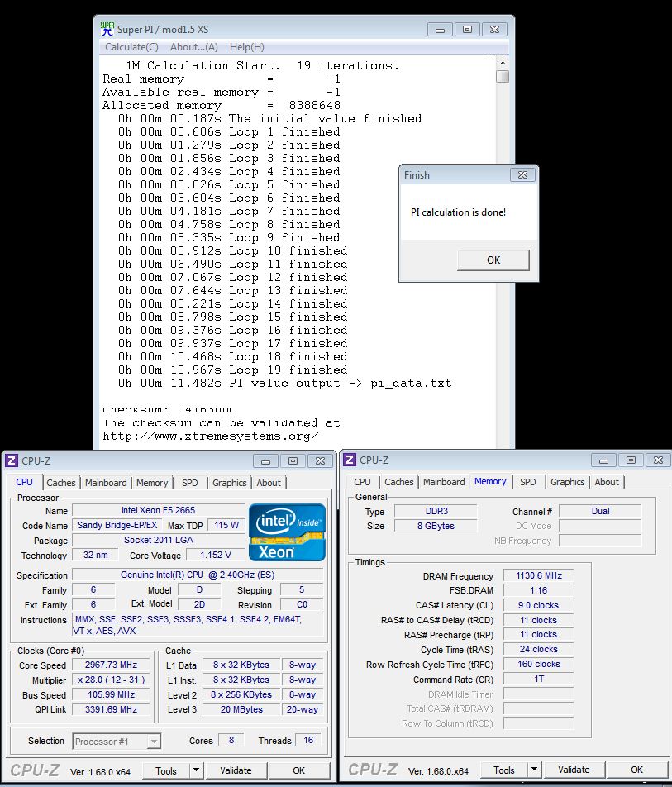Image resolution: width=672 pixels, height=787 pixels.
Task: Click the Core Speed value 2967.73 MHz
Action: tap(111, 665)
